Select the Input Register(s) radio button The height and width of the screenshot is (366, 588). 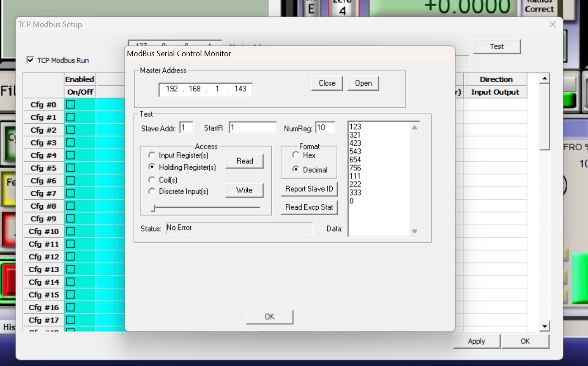coord(151,155)
